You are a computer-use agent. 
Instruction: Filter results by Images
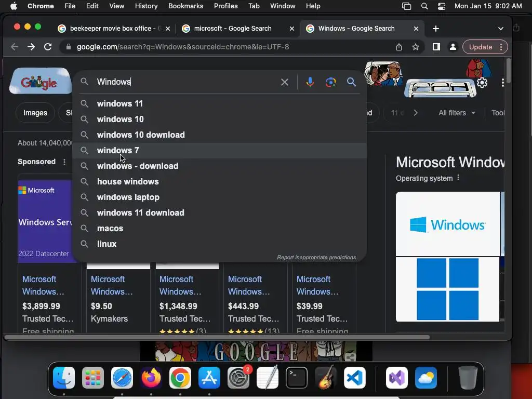(x=35, y=113)
